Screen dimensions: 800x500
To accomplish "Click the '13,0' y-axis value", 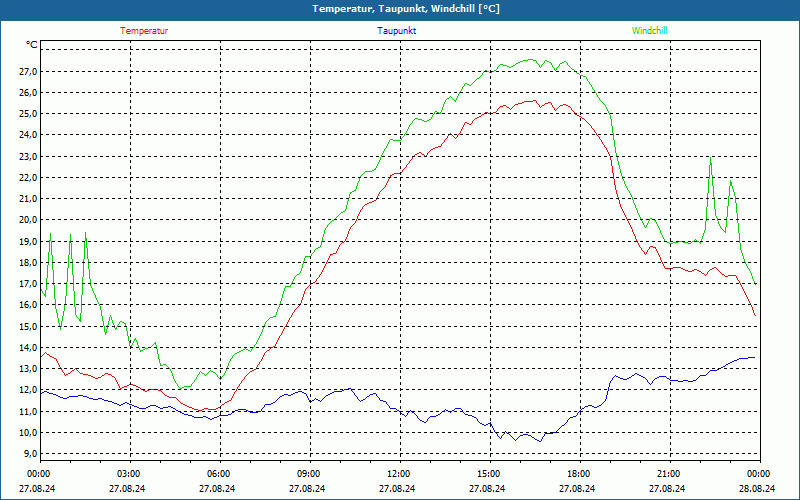I will tap(28, 369).
